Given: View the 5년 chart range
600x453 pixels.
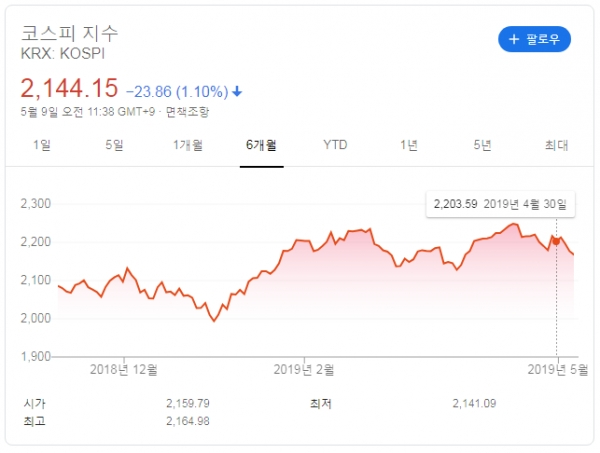Looking at the screenshot, I should [483, 145].
